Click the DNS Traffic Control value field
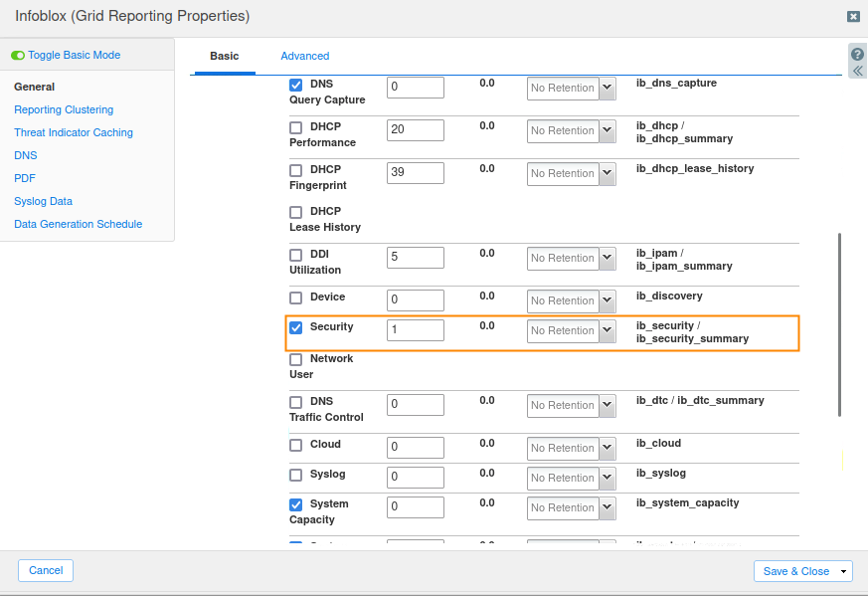Viewport: 868px width, 596px height. coord(416,404)
